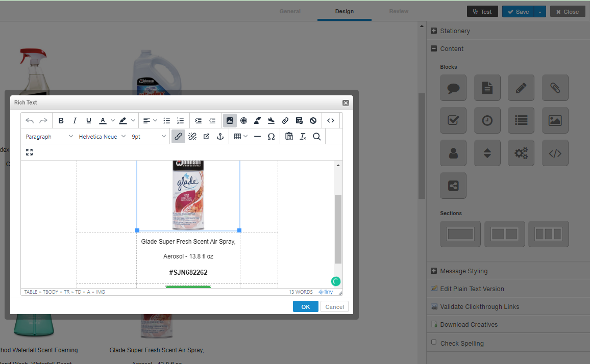This screenshot has width=590, height=364.
Task: Select the Glade spray image in editor
Action: pos(188,195)
